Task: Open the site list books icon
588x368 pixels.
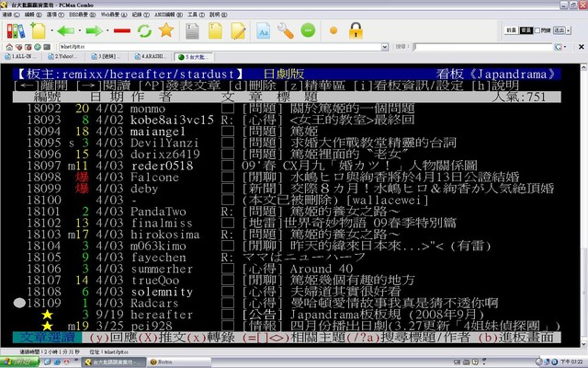Action: point(16,30)
